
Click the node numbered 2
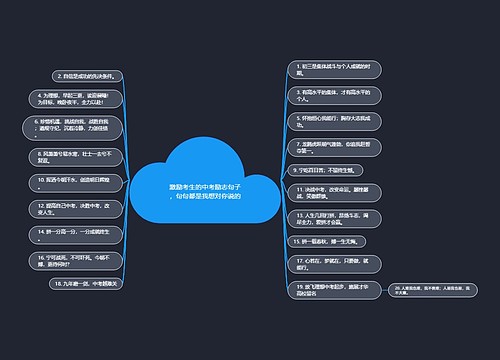(x=87, y=76)
